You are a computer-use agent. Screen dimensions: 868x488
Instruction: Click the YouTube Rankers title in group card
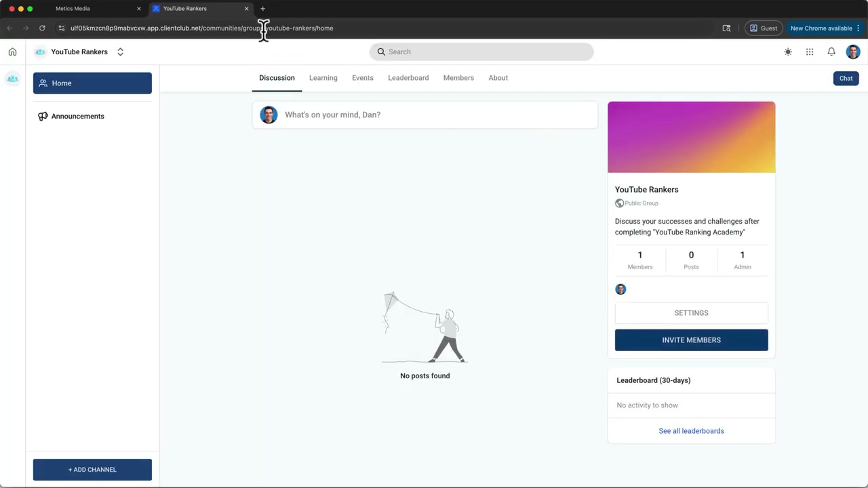click(646, 190)
